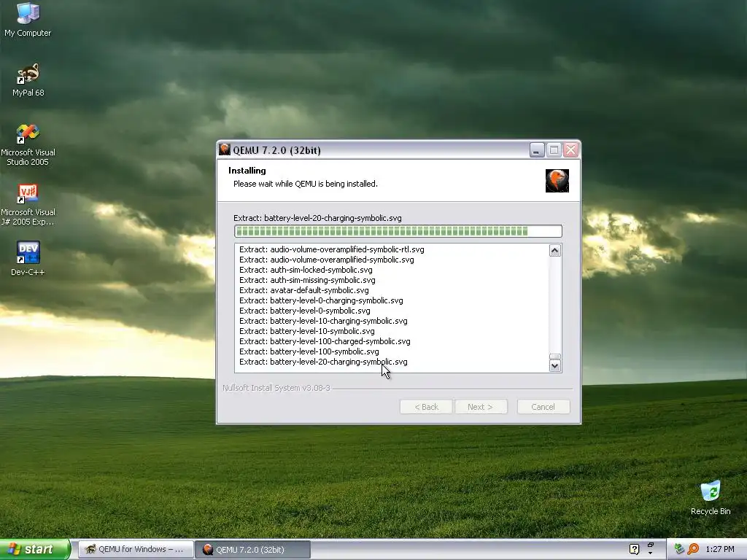Close the QEMU installer window
Screen dimensions: 747x560
click(570, 150)
